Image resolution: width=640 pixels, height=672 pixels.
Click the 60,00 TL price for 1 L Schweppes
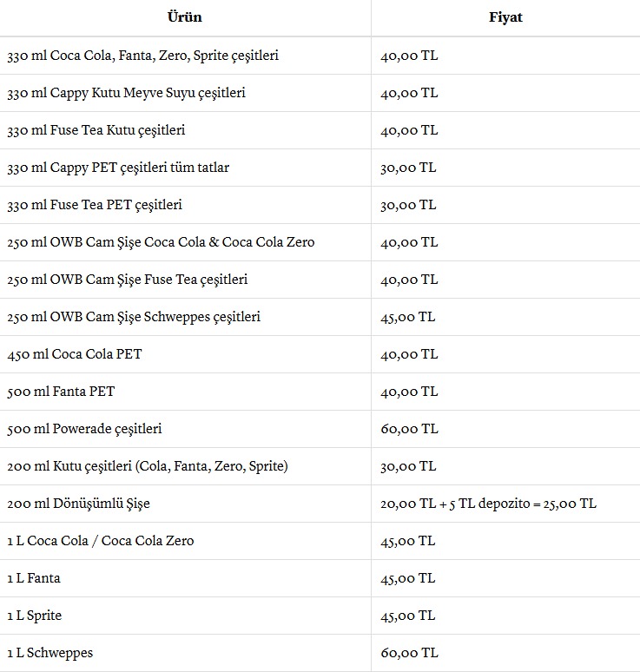coord(409,653)
